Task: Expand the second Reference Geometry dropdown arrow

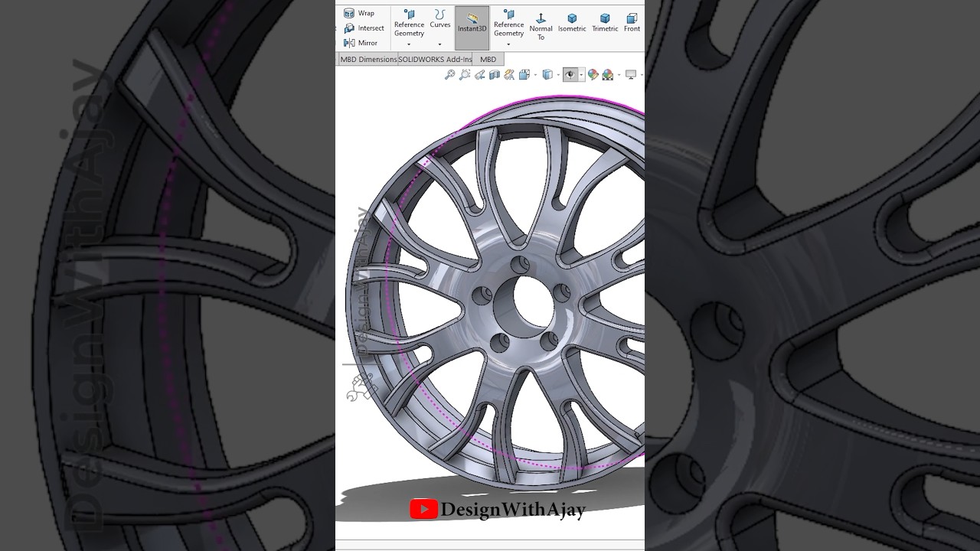Action: [508, 44]
